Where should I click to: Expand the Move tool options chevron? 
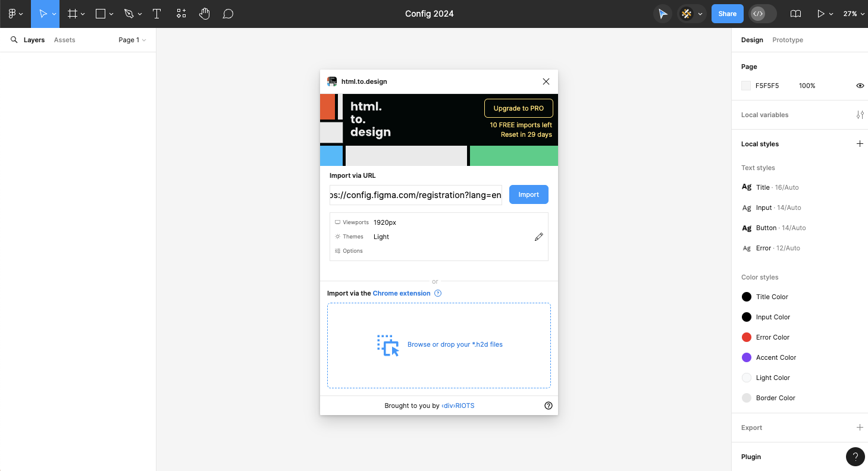[x=55, y=14]
